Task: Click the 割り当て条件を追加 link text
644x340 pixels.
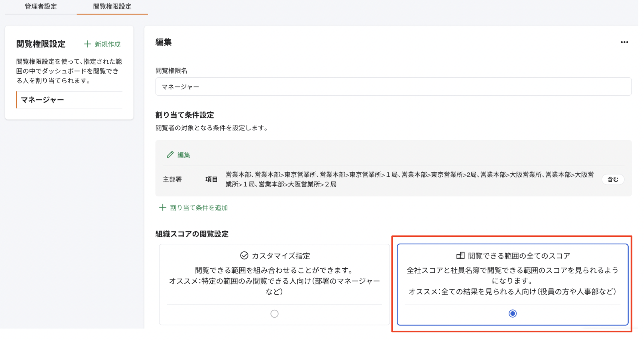Action: tap(199, 208)
